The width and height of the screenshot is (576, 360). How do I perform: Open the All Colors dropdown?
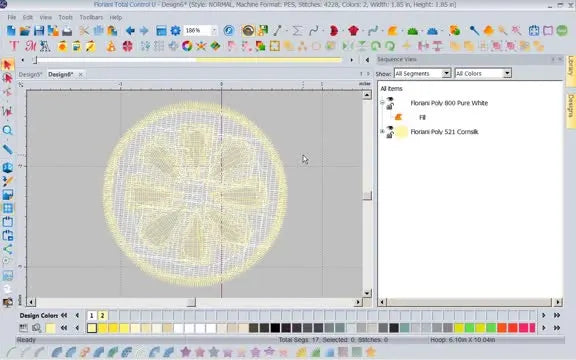507,73
